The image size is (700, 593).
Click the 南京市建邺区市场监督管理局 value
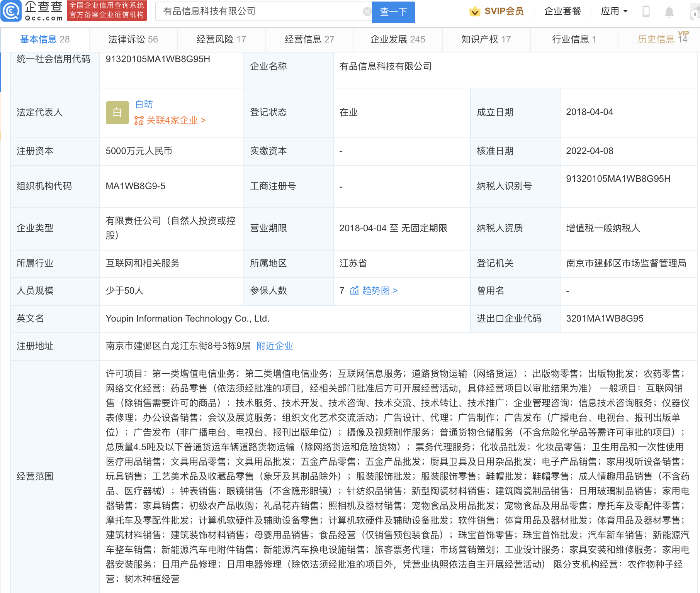click(626, 263)
